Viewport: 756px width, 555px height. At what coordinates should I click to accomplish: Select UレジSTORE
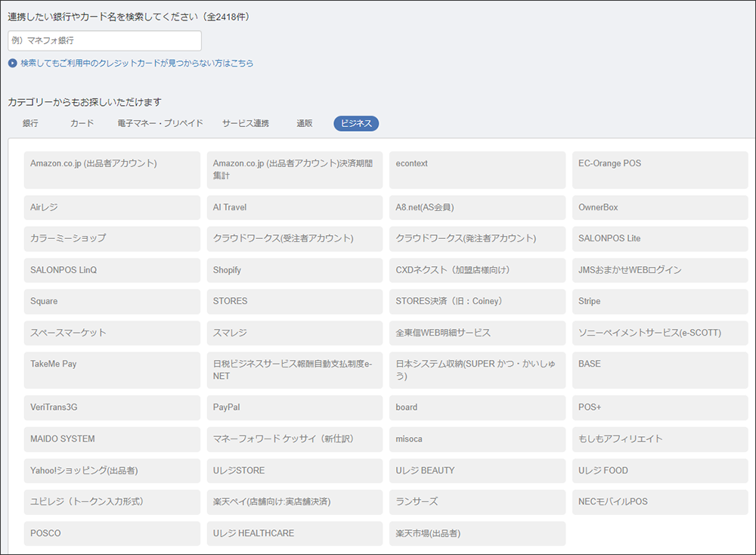pyautogui.click(x=295, y=470)
